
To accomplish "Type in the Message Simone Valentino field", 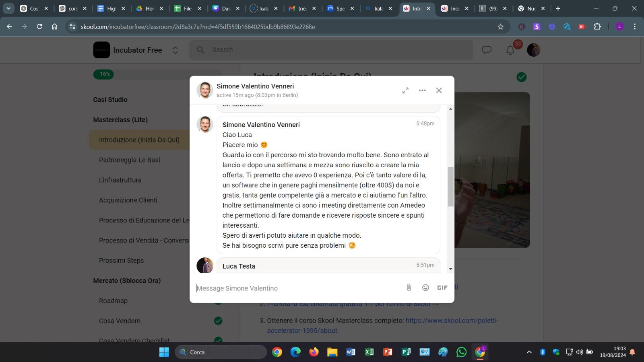I will tap(298, 288).
